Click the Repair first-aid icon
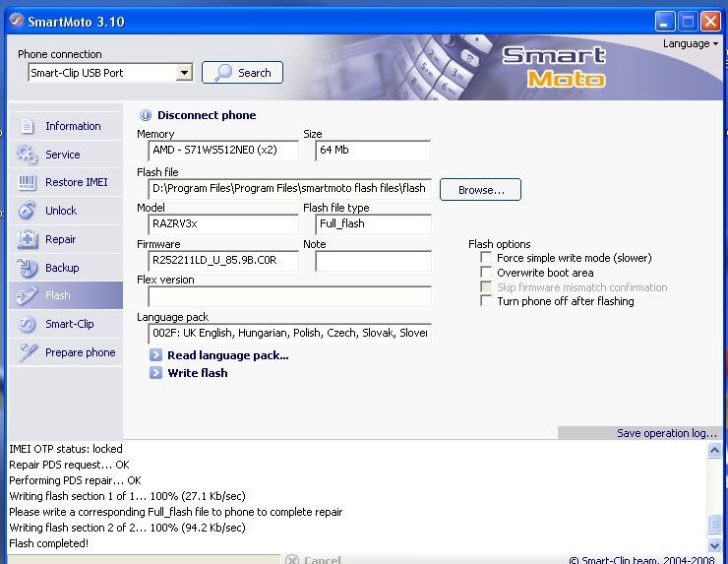The width and height of the screenshot is (728, 564). pyautogui.click(x=27, y=239)
